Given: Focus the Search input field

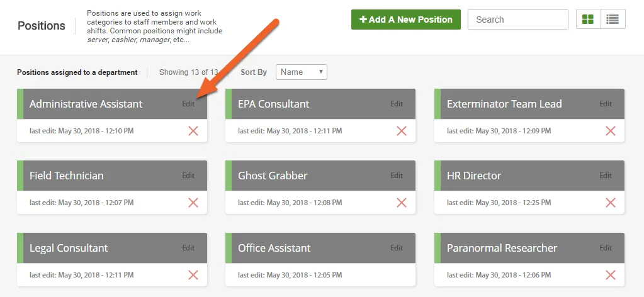Looking at the screenshot, I should (518, 20).
